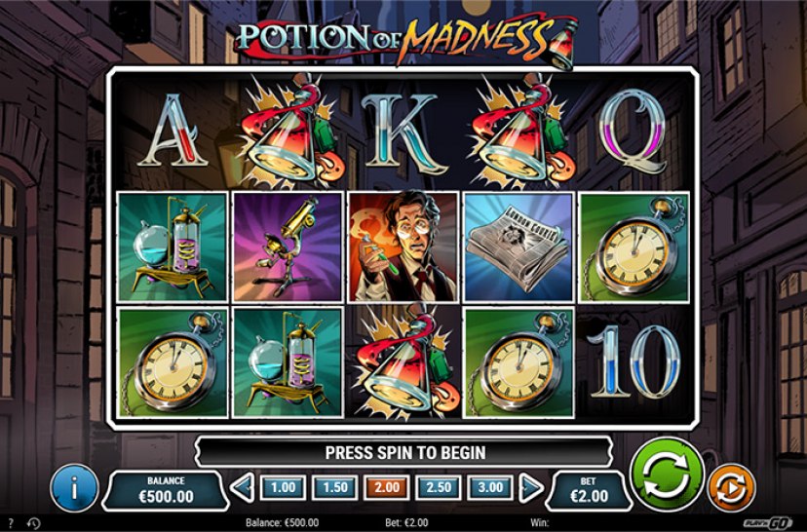Click the newspaper symbol on reels

click(519, 247)
